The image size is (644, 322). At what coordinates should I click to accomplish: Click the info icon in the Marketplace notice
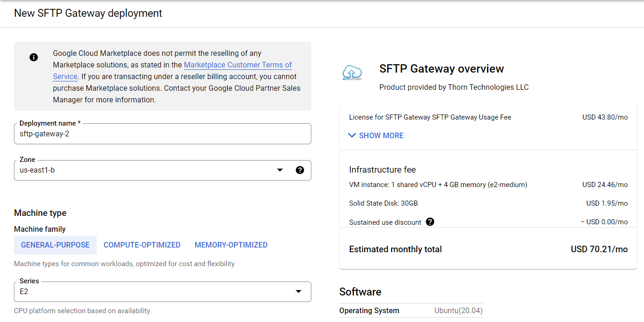point(33,57)
